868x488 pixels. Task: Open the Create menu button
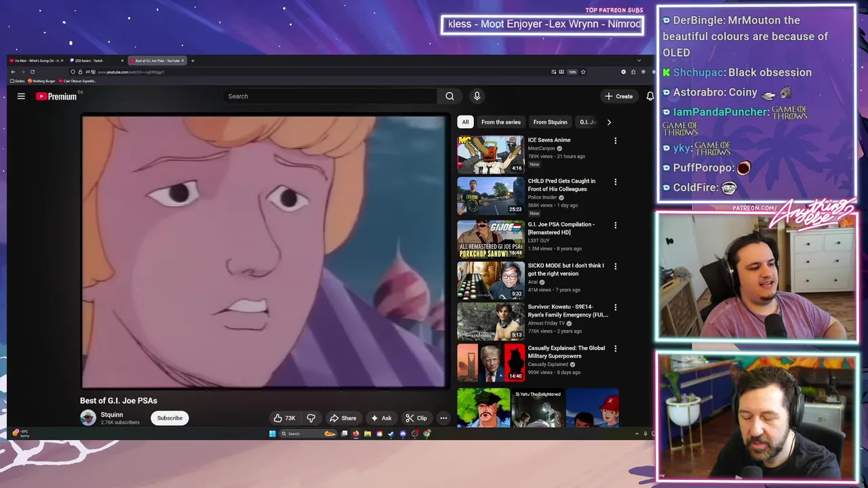point(618,96)
